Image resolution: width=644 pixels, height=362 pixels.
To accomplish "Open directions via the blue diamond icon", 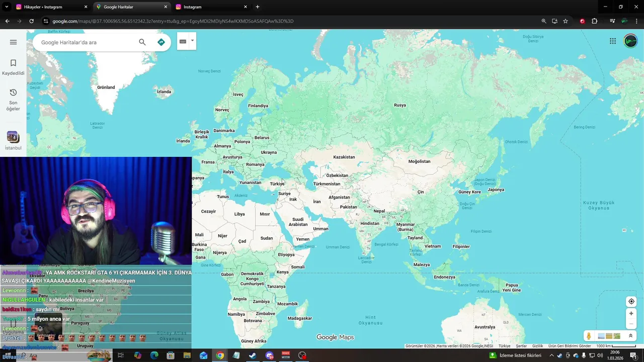I will [161, 42].
